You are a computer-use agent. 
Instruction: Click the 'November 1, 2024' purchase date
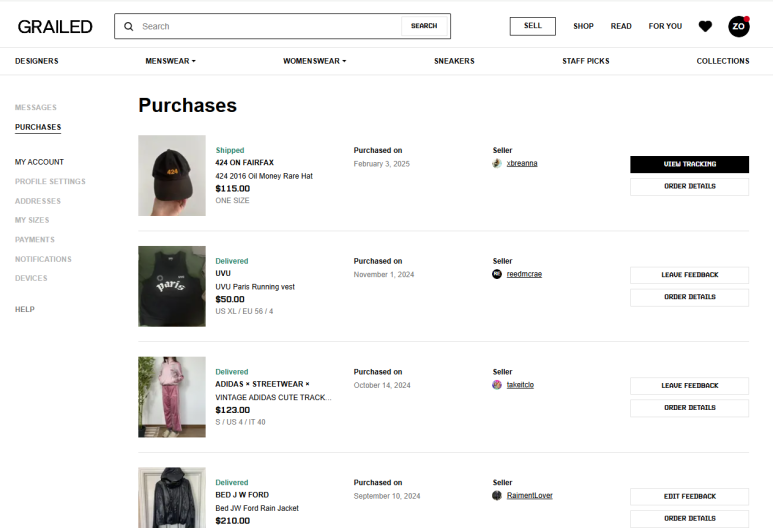coord(384,275)
